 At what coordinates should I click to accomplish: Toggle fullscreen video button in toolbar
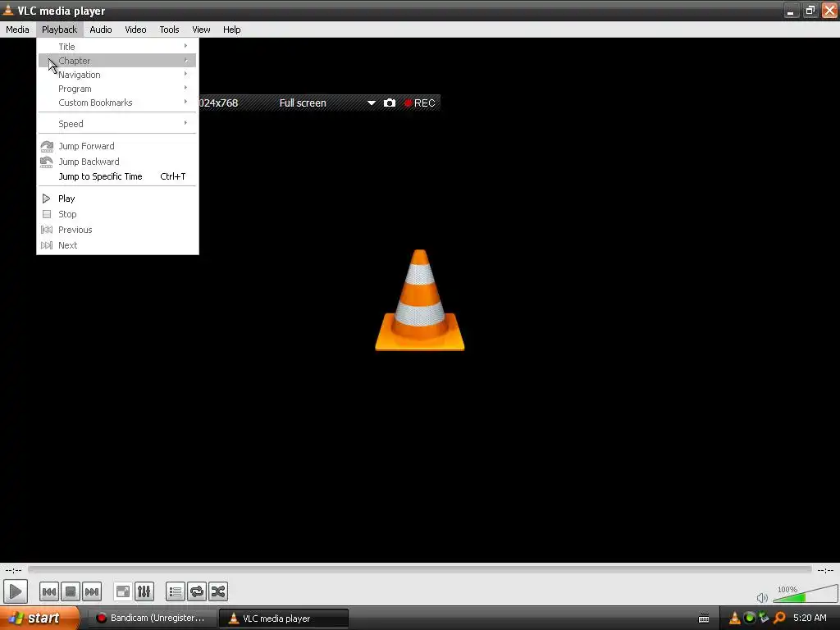coord(123,592)
